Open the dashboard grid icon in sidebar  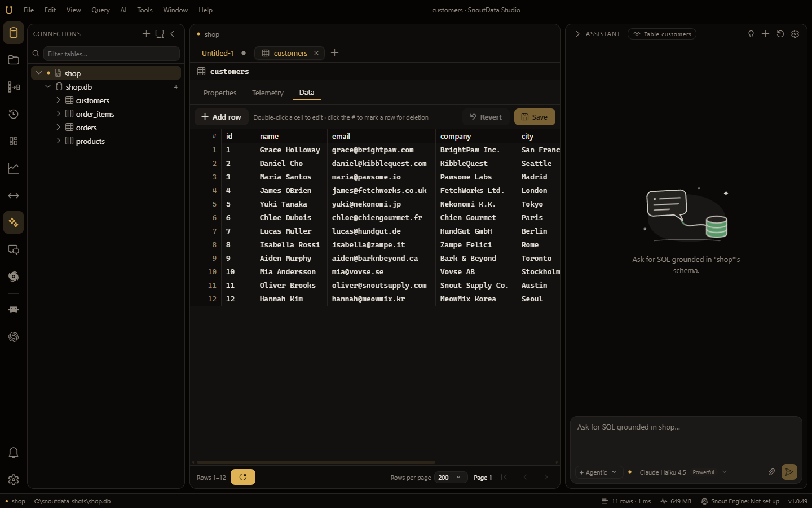(14, 141)
